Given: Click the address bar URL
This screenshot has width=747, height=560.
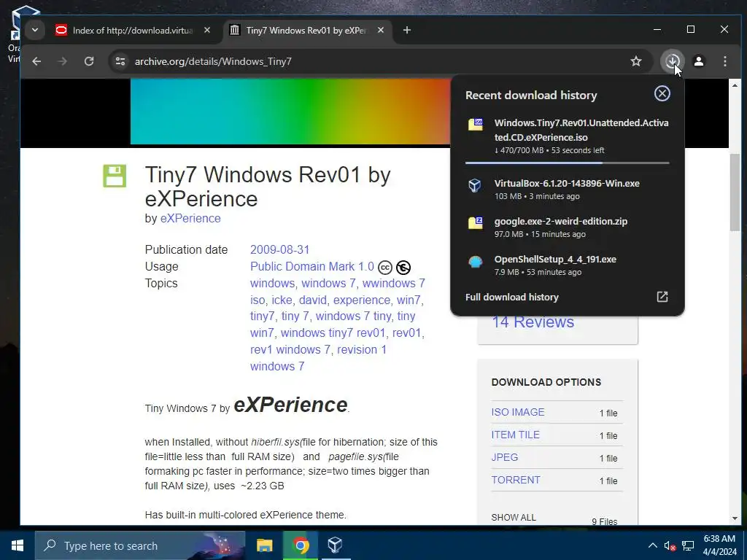Looking at the screenshot, I should click(x=213, y=61).
